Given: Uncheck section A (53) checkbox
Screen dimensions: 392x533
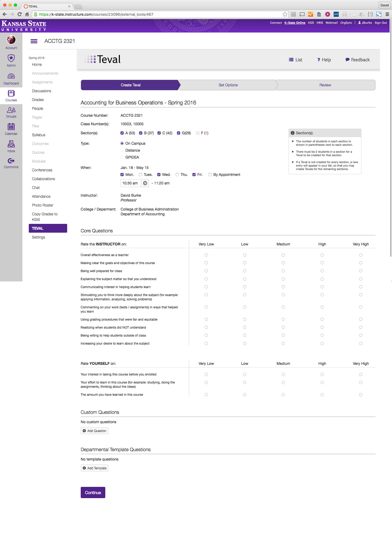Looking at the screenshot, I should 122,133.
